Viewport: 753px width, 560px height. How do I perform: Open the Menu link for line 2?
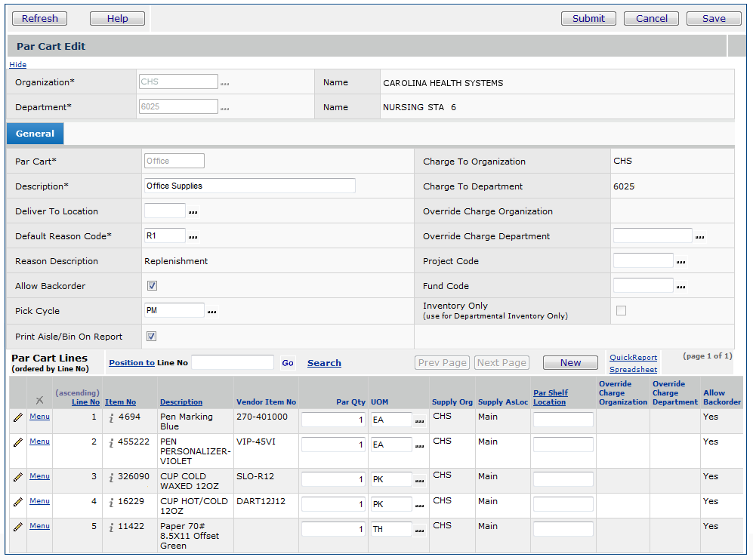39,442
